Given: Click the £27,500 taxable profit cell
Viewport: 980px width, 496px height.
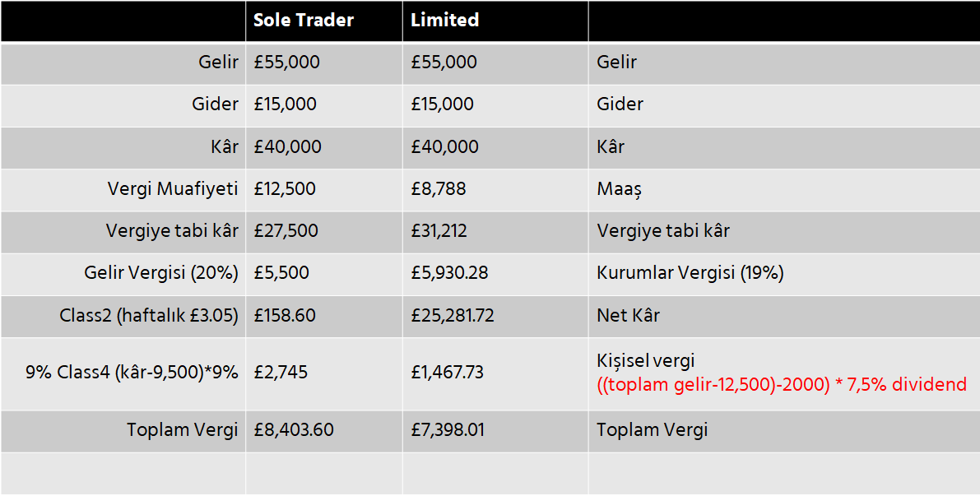Looking at the screenshot, I should [286, 231].
